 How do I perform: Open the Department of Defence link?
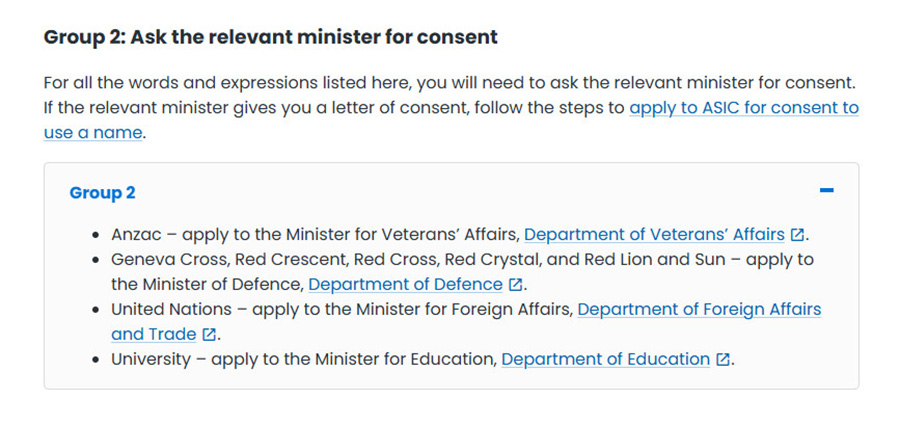tap(406, 284)
